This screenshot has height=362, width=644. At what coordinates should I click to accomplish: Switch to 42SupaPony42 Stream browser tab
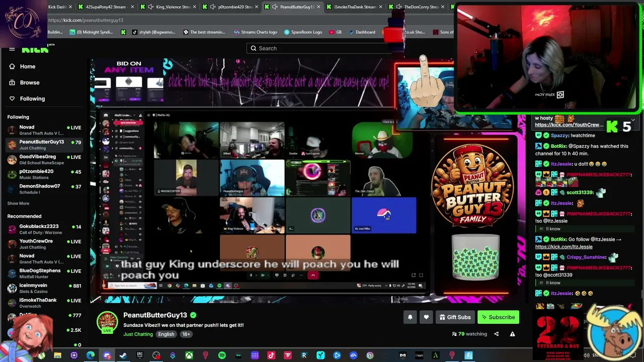pyautogui.click(x=106, y=7)
